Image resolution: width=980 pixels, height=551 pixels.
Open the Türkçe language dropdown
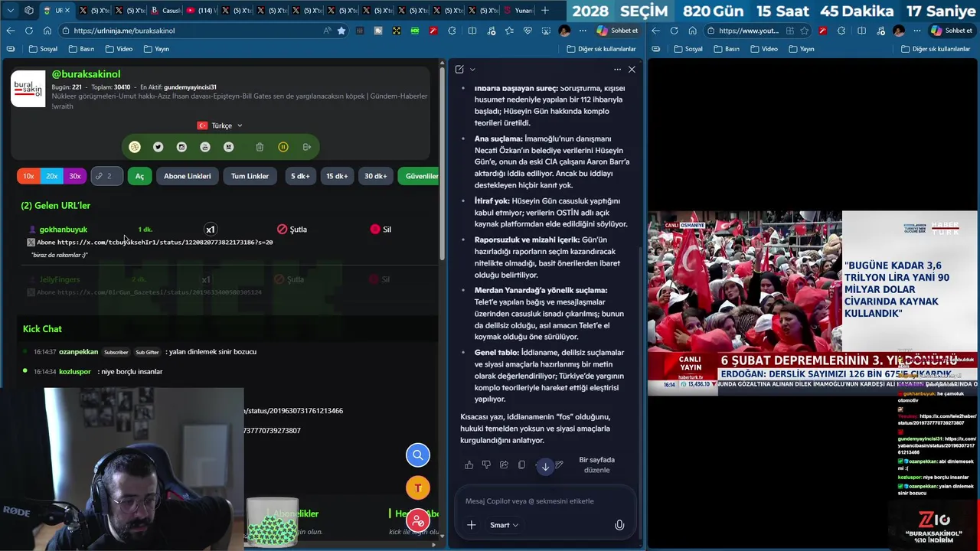click(220, 126)
